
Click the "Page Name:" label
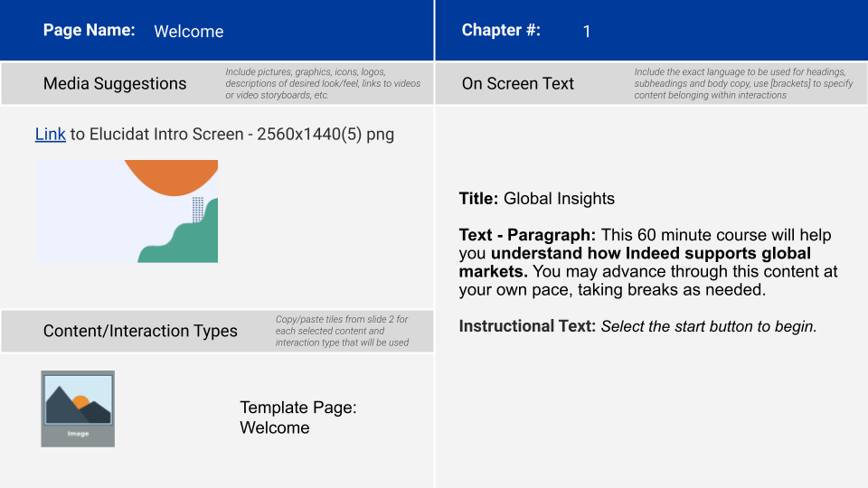point(89,30)
